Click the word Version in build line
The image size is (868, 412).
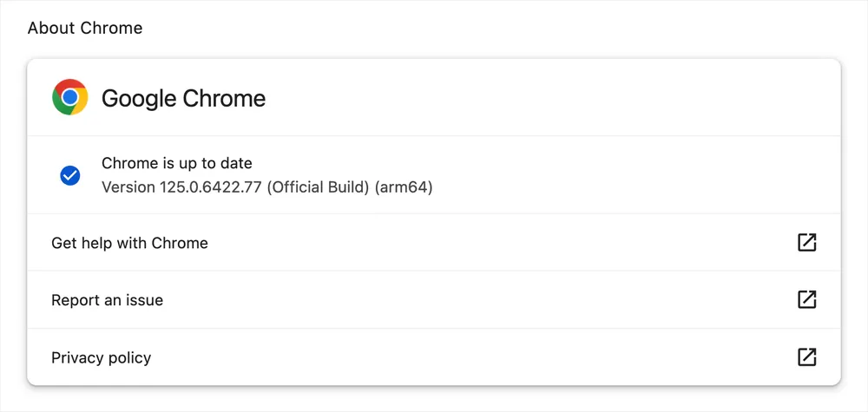(x=128, y=187)
